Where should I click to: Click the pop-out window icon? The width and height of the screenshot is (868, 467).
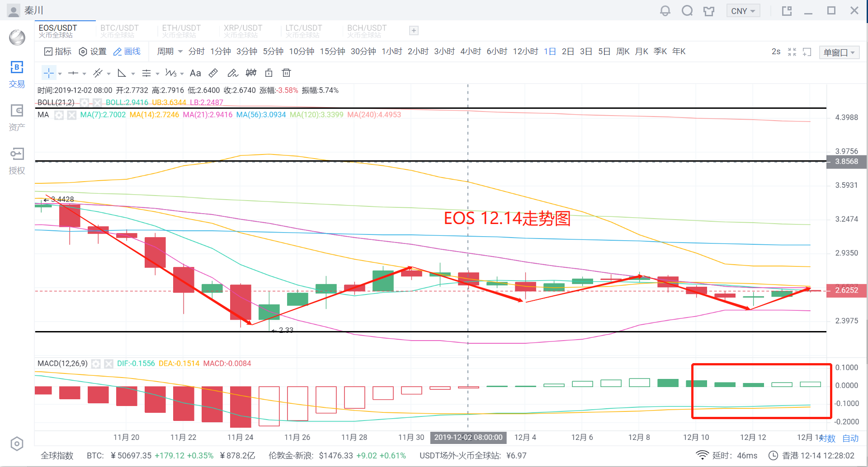click(787, 11)
